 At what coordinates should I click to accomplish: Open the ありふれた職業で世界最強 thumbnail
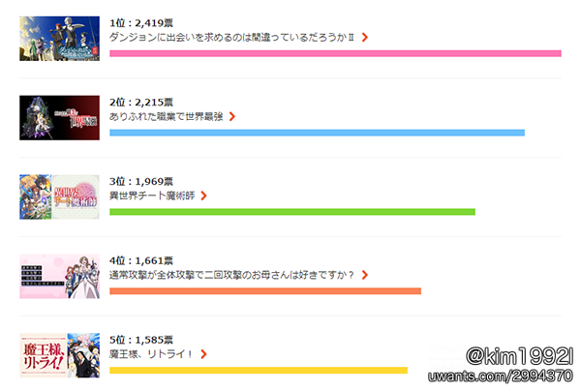[x=60, y=118]
